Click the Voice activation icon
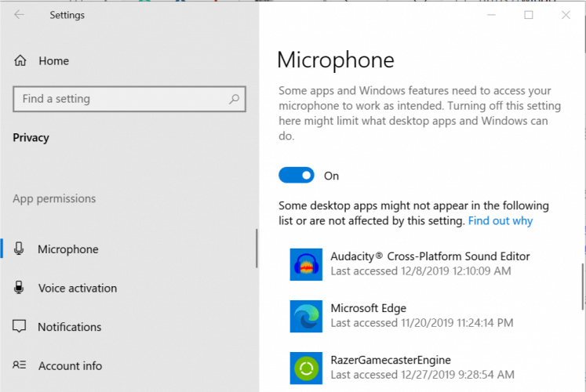586x392 pixels. coord(20,288)
